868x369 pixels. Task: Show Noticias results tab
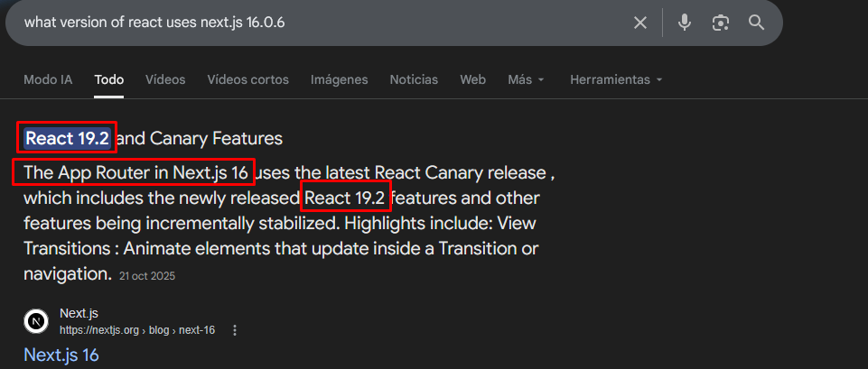click(x=414, y=79)
